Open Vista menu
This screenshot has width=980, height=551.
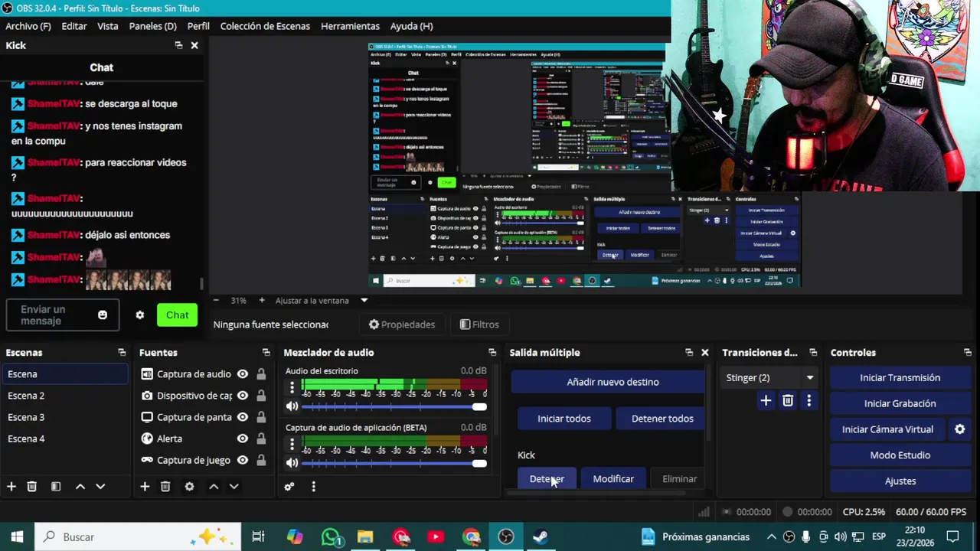108,26
